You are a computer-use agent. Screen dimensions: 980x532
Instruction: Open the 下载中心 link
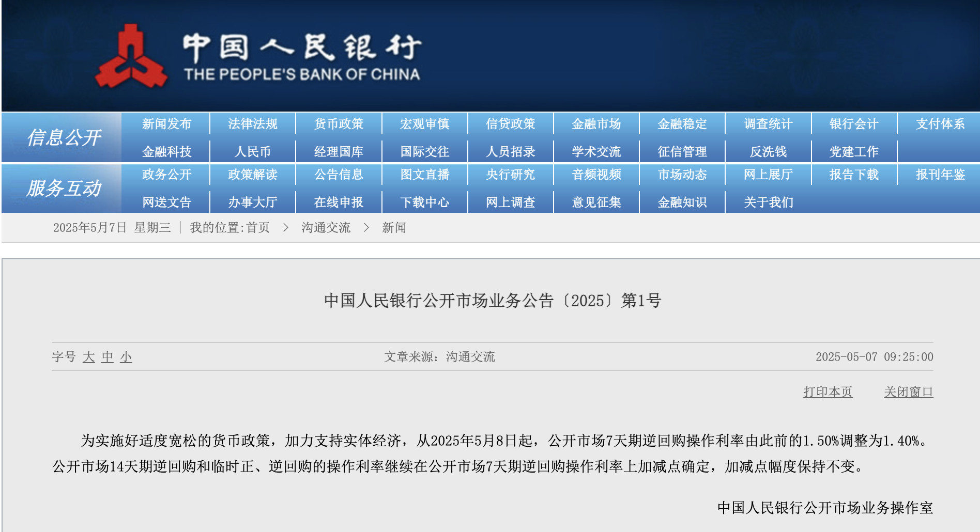pos(424,202)
